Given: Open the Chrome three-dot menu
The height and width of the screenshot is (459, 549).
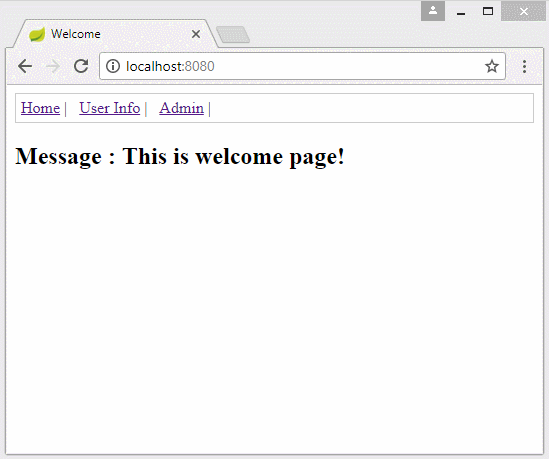Looking at the screenshot, I should point(524,66).
